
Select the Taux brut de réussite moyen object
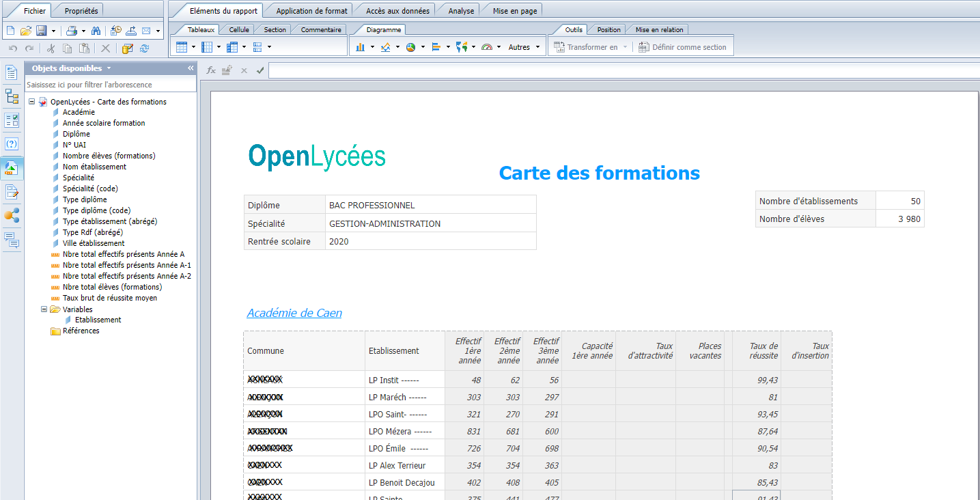pyautogui.click(x=109, y=298)
